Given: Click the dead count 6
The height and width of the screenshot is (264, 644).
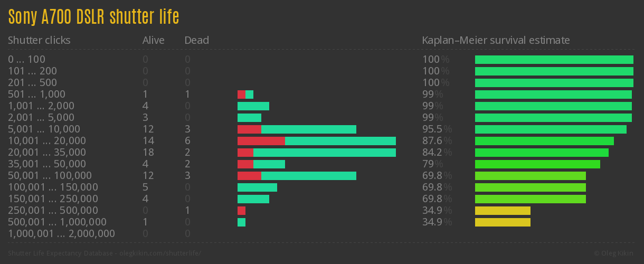Looking at the screenshot, I should (187, 141).
